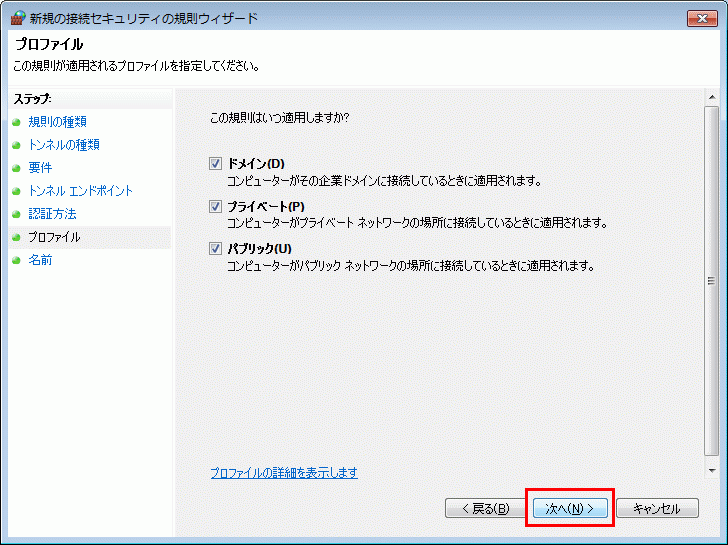Click the パブリック description text
This screenshot has width=728, height=545.
pos(411,266)
